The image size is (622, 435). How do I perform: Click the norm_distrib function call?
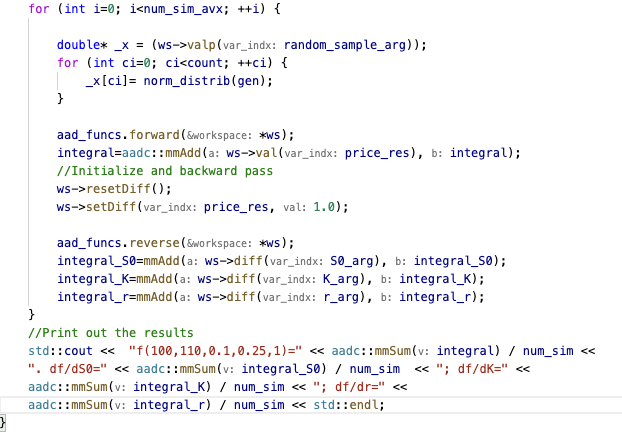point(186,81)
